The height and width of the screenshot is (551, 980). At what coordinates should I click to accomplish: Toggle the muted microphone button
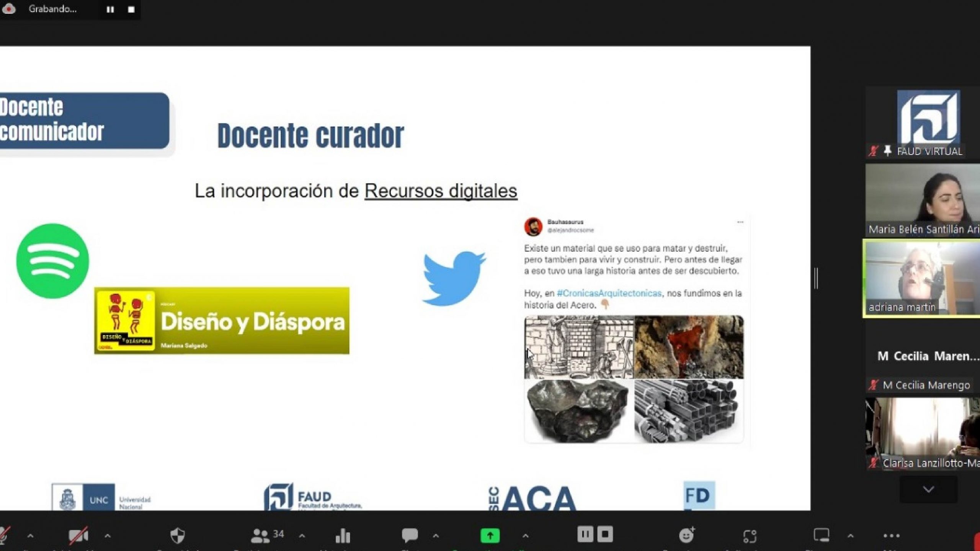click(x=5, y=536)
